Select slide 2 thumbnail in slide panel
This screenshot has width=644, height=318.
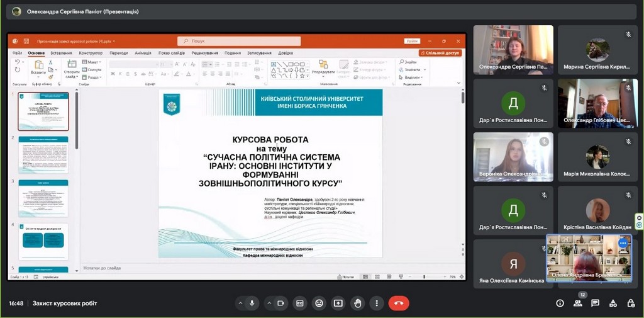pyautogui.click(x=43, y=154)
